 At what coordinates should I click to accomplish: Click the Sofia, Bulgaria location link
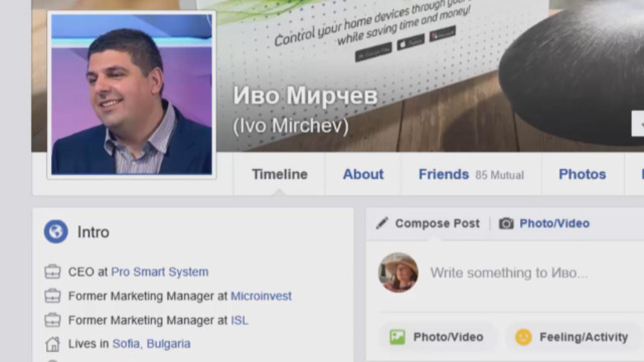151,344
